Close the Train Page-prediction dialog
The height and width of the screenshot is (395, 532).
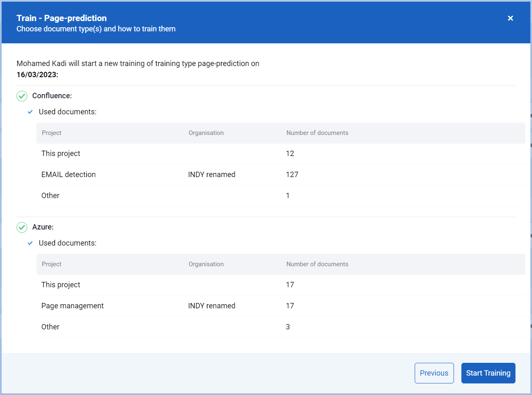point(511,18)
